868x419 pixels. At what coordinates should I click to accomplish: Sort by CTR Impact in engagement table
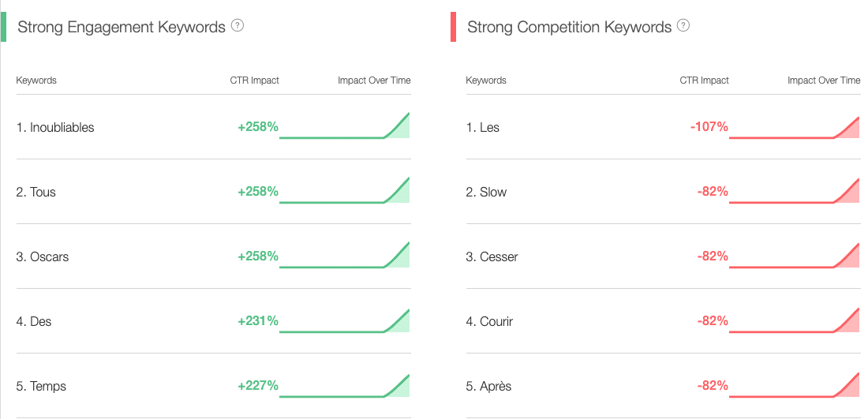[255, 80]
